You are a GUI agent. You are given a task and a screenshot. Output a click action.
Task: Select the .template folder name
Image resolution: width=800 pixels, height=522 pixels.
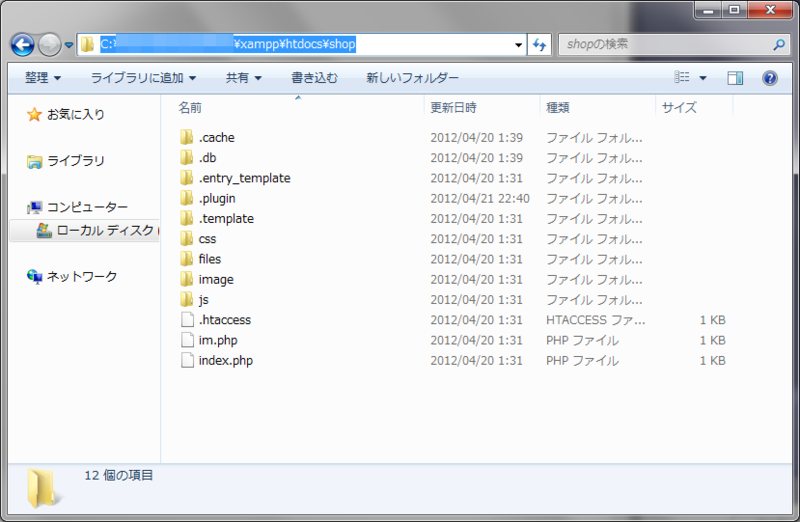coord(227,219)
